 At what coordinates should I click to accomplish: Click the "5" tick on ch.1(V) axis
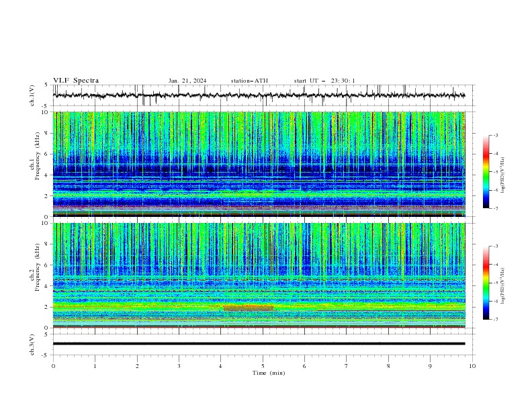(46, 85)
